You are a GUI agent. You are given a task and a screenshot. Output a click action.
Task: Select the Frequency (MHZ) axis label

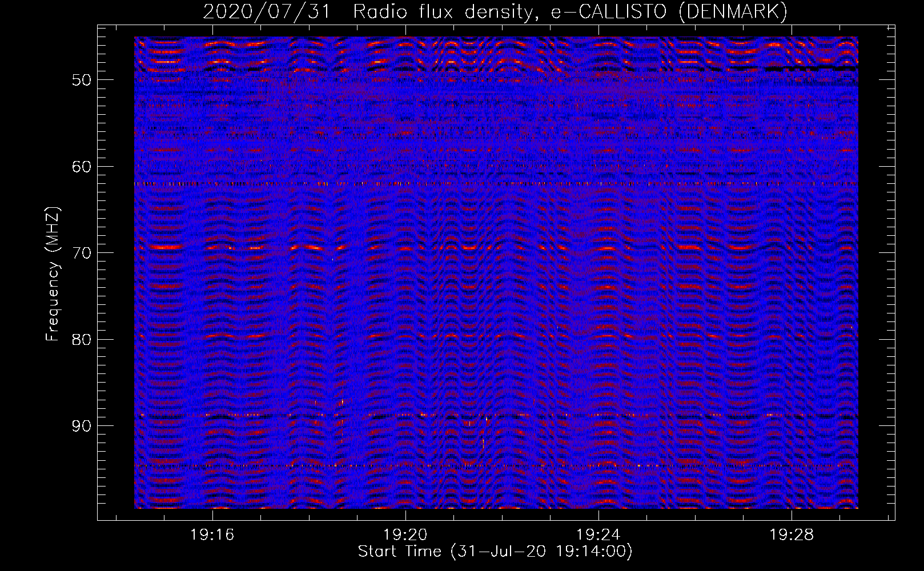pos(53,274)
